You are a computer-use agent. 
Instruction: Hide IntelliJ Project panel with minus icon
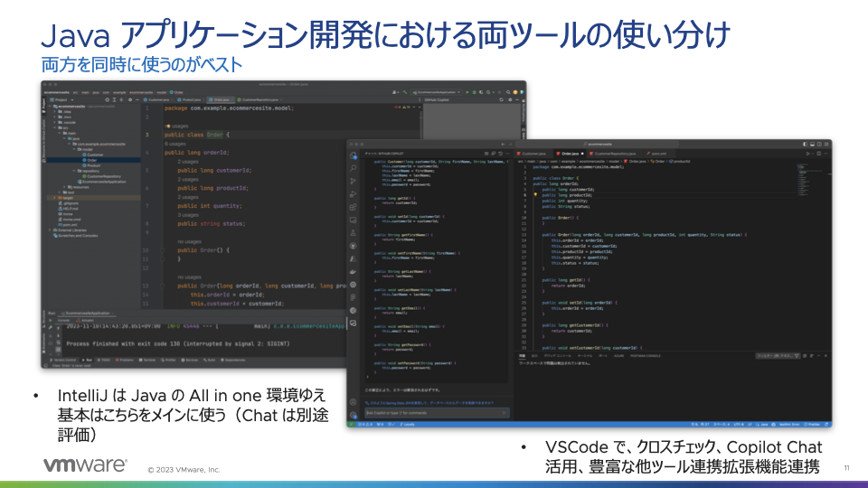[x=137, y=99]
